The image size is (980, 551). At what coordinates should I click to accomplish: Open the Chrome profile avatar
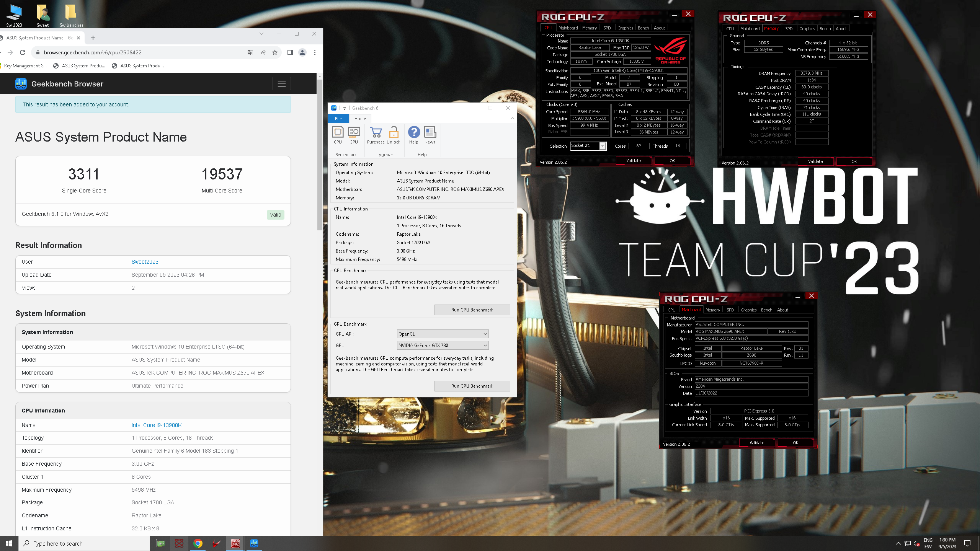(302, 52)
